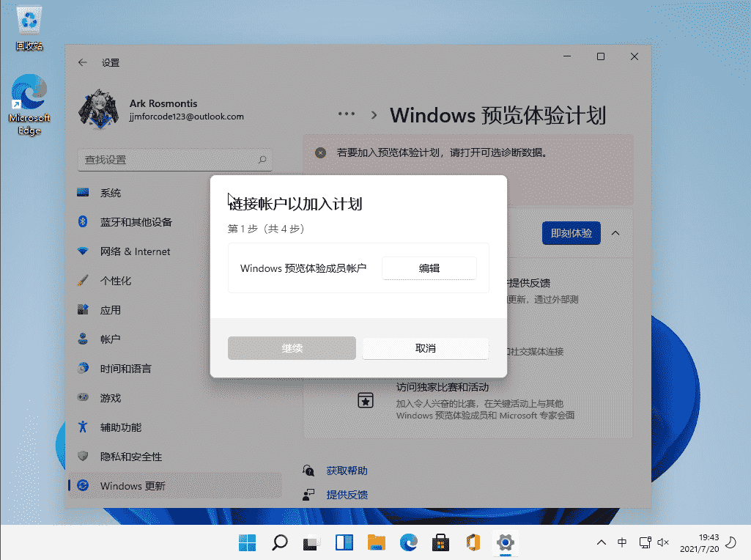Show hidden tray icons chevron
This screenshot has height=560, width=751.
click(x=602, y=542)
